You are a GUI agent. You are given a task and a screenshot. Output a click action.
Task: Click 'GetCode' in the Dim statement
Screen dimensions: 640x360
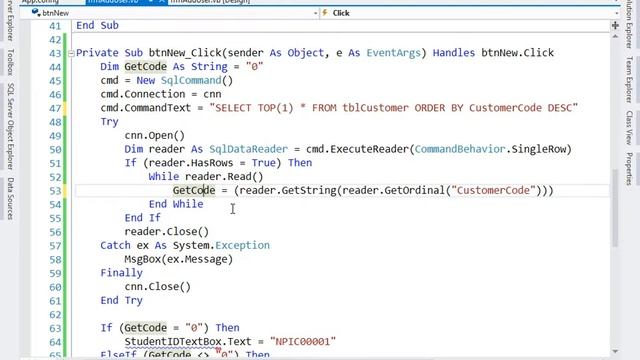click(x=146, y=67)
